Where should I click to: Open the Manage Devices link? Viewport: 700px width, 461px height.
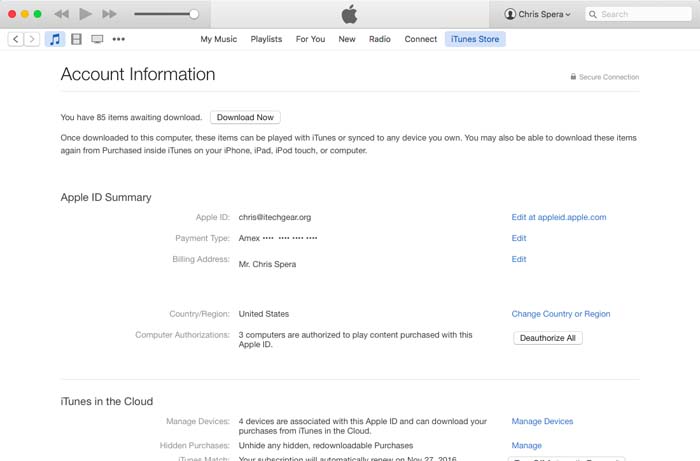542,421
